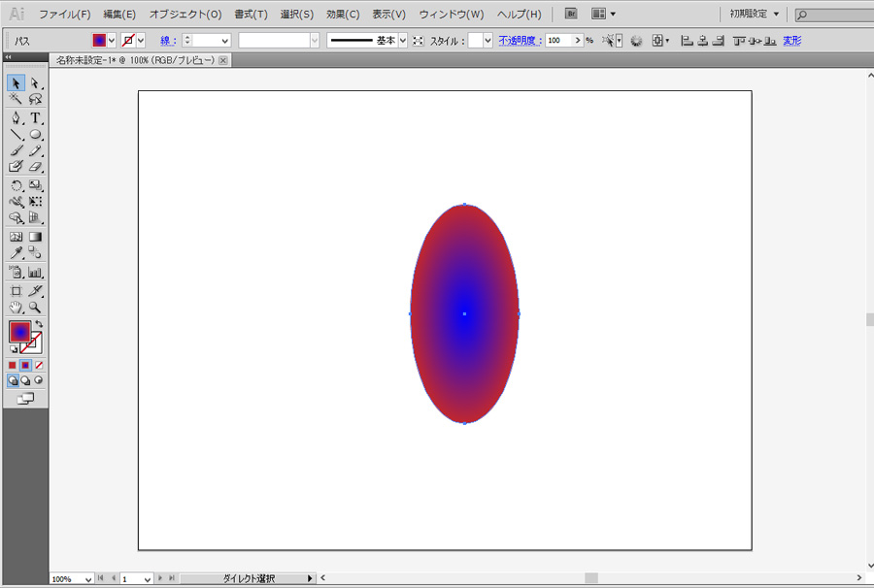Image resolution: width=874 pixels, height=588 pixels.
Task: Open the 編集(E) menu
Action: tap(119, 15)
